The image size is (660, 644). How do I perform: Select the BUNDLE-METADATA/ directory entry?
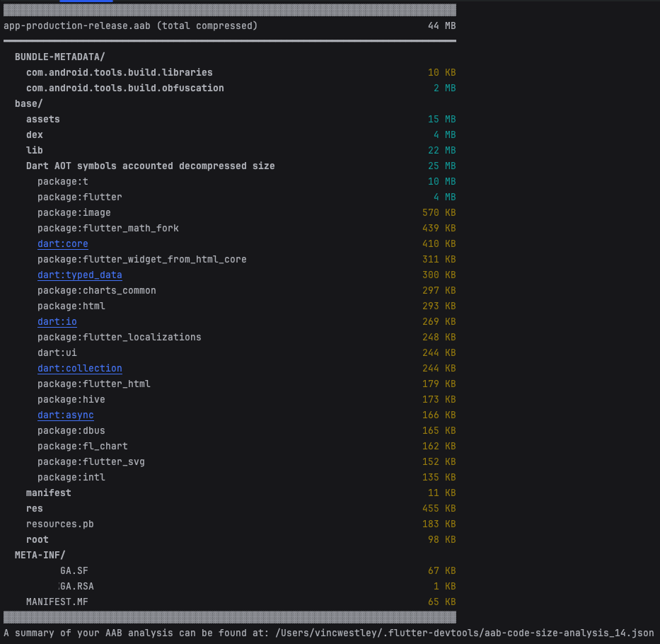click(x=60, y=57)
